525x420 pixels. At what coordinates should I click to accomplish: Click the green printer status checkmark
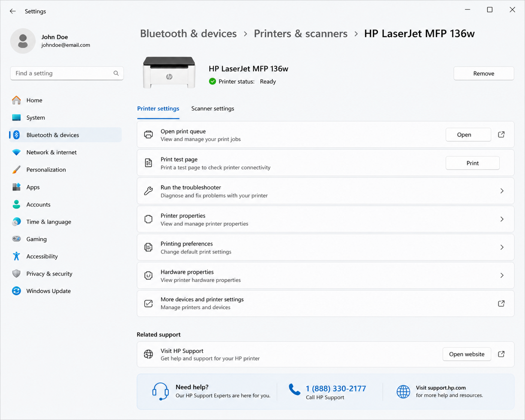click(212, 81)
